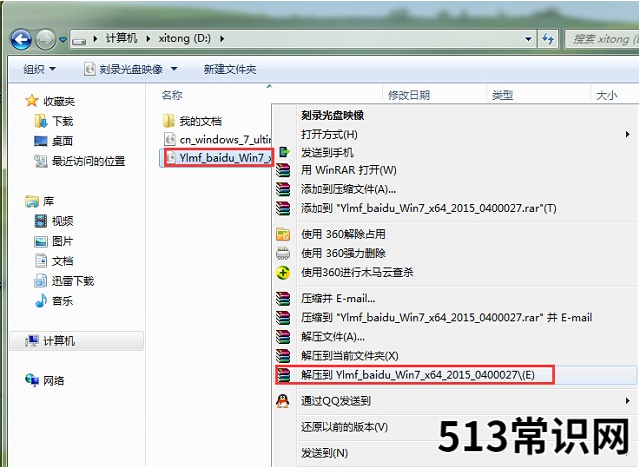Image resolution: width=639 pixels, height=467 pixels.
Task: Click the 名称 column header
Action: click(x=172, y=95)
